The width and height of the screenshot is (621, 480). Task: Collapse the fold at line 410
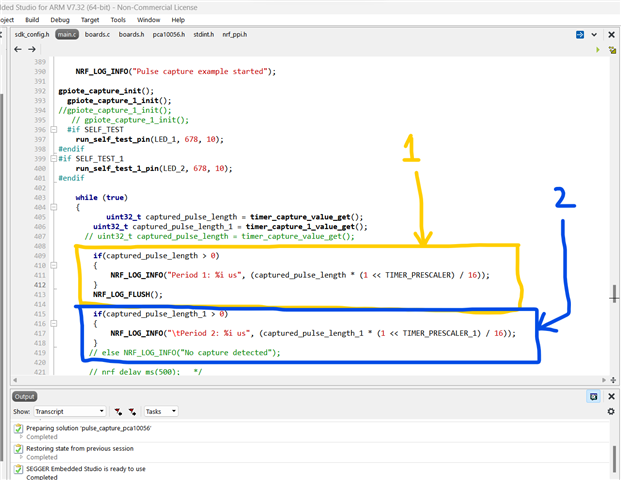coord(54,265)
